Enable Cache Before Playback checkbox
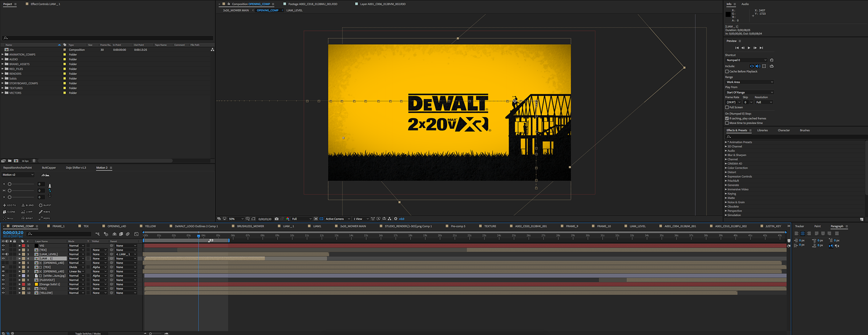868x335 pixels. 727,71
